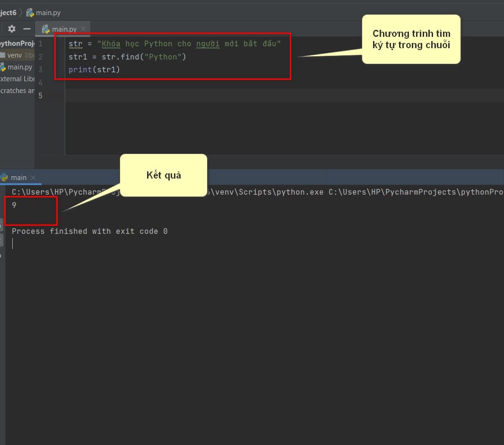This screenshot has height=445, width=504.
Task: Select main.py in the project tree
Action: pos(19,67)
